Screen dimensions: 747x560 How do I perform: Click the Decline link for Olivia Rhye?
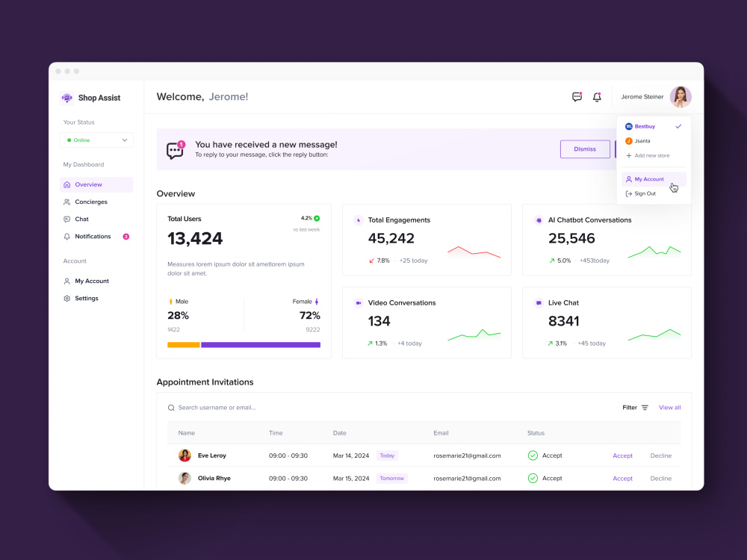click(661, 479)
